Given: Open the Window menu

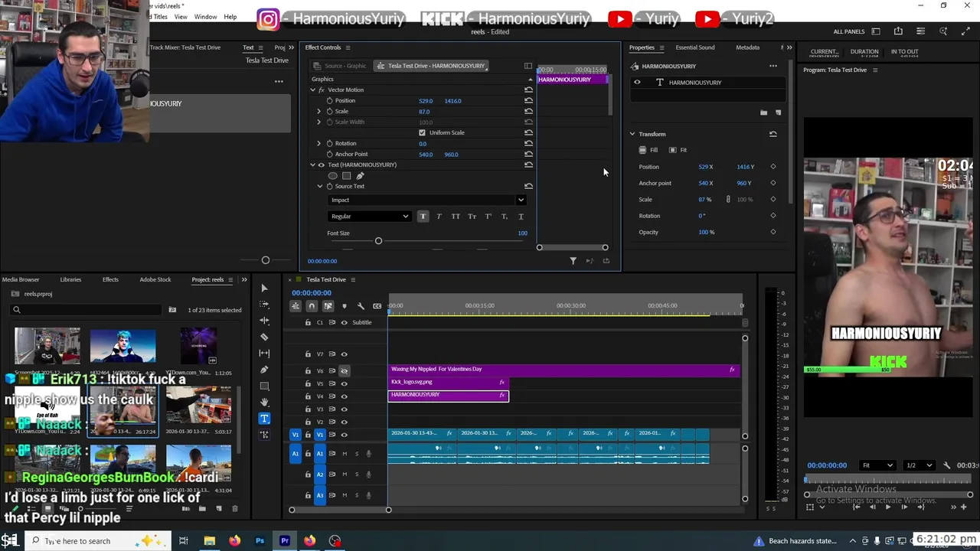Looking at the screenshot, I should pos(205,17).
